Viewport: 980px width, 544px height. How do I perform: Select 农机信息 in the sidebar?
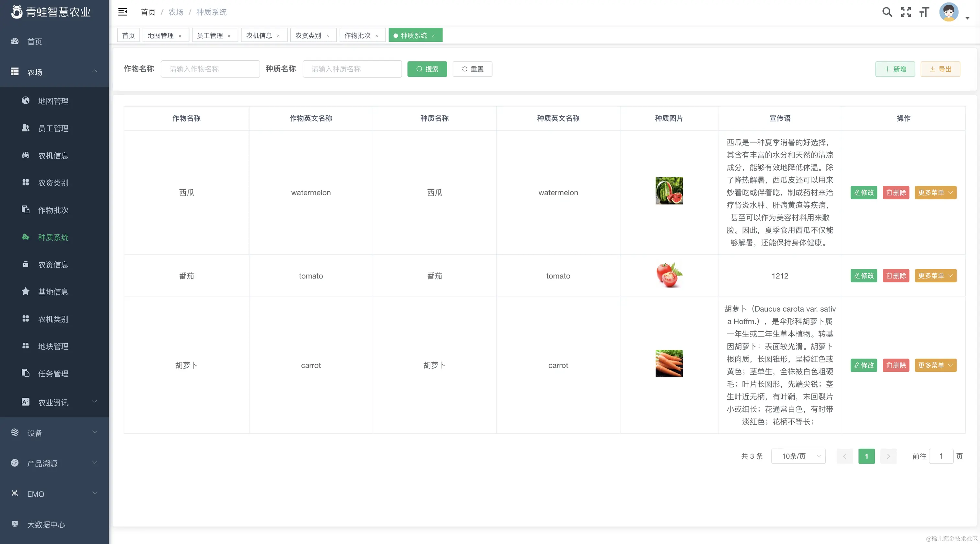coord(53,155)
